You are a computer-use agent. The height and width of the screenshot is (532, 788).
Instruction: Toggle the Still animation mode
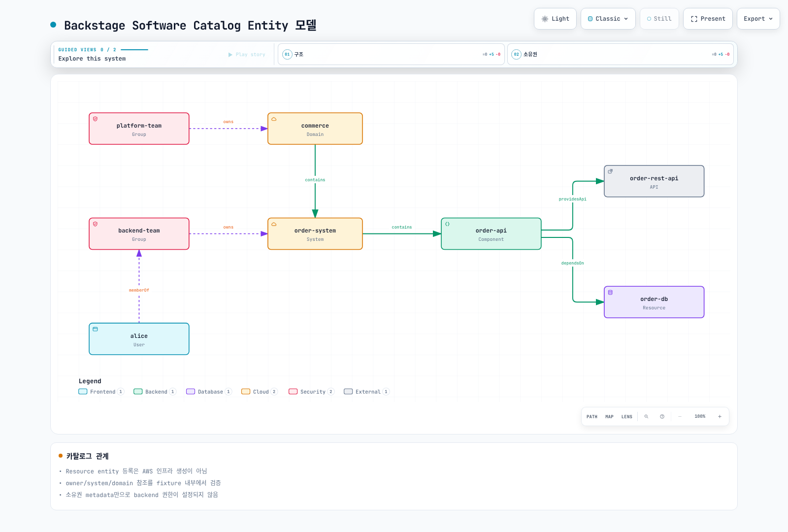tap(659, 19)
